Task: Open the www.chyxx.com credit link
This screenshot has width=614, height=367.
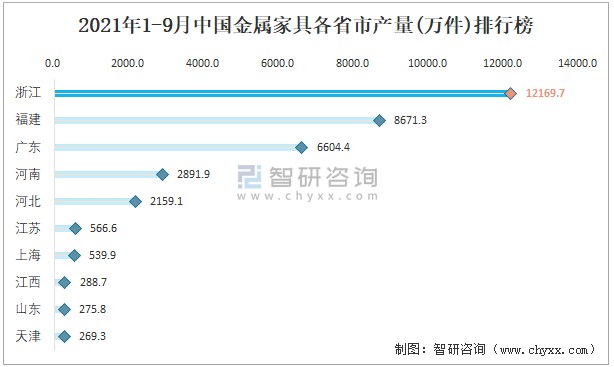Action: [x=544, y=349]
